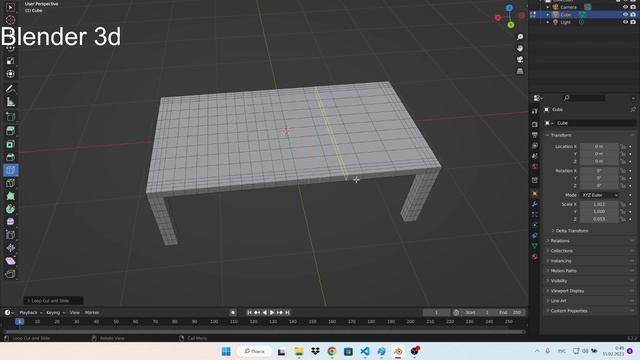640x360 pixels.
Task: Open the timeline editor type dropdown
Action: pyautogui.click(x=9, y=313)
